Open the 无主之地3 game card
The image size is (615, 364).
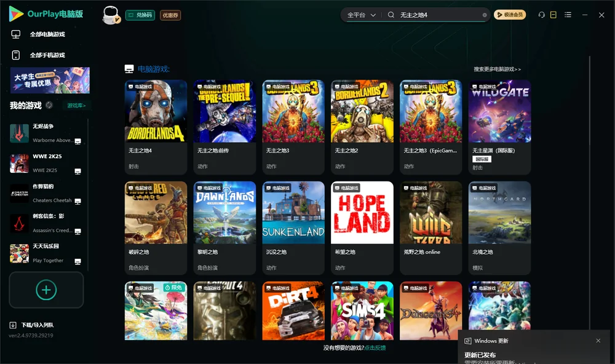pos(293,127)
